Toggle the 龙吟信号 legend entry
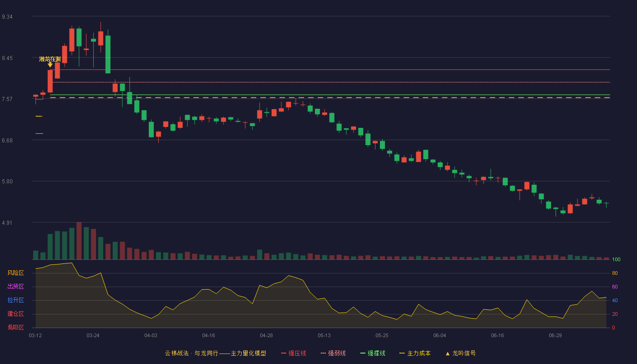The image size is (637, 364). pyautogui.click(x=460, y=353)
